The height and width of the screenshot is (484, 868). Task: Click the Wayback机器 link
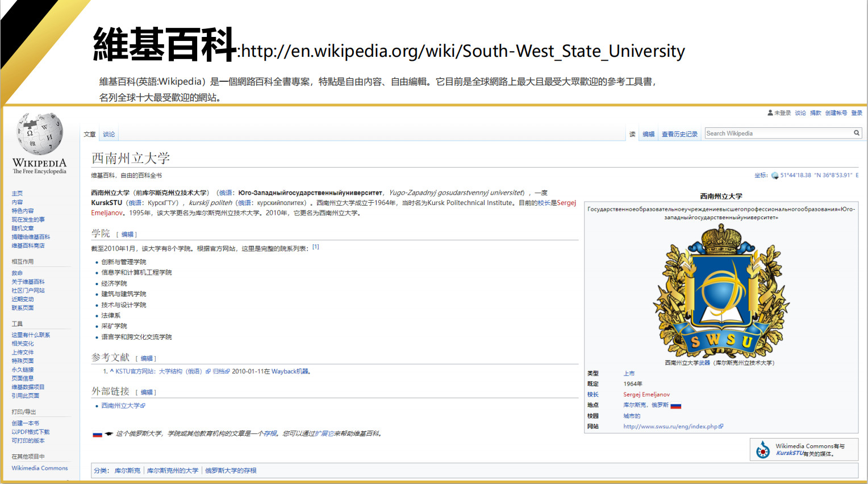pyautogui.click(x=290, y=372)
